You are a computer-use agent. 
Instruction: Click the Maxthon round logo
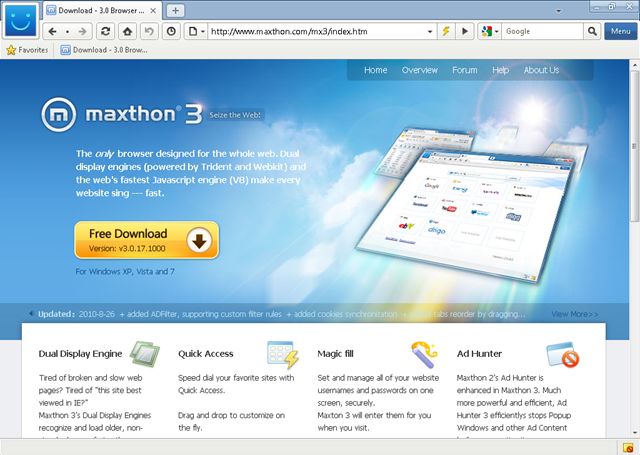pos(59,115)
